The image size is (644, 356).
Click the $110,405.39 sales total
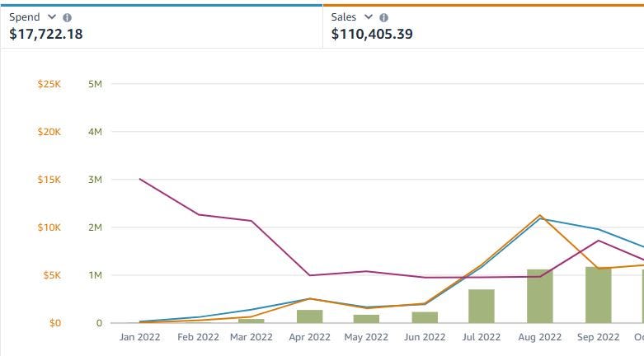click(372, 34)
